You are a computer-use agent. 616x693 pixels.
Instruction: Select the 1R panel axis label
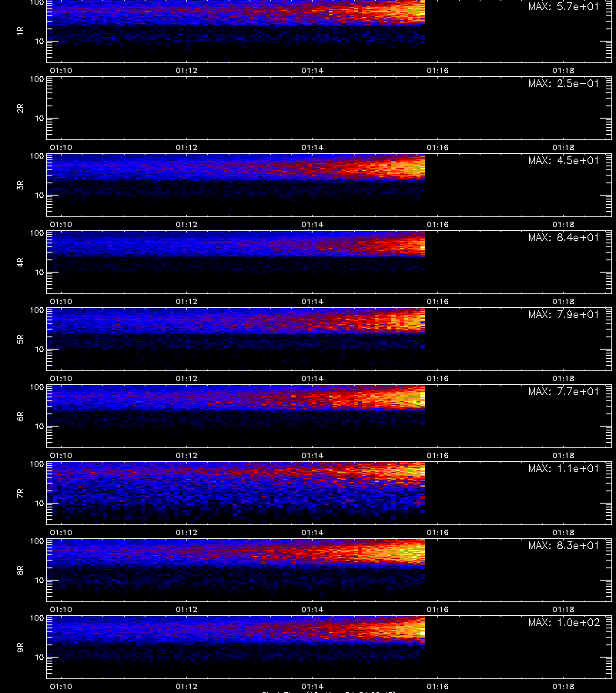20,31
